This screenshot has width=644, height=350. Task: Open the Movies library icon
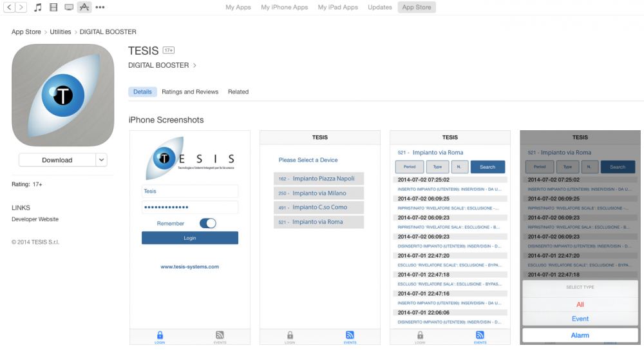[53, 7]
